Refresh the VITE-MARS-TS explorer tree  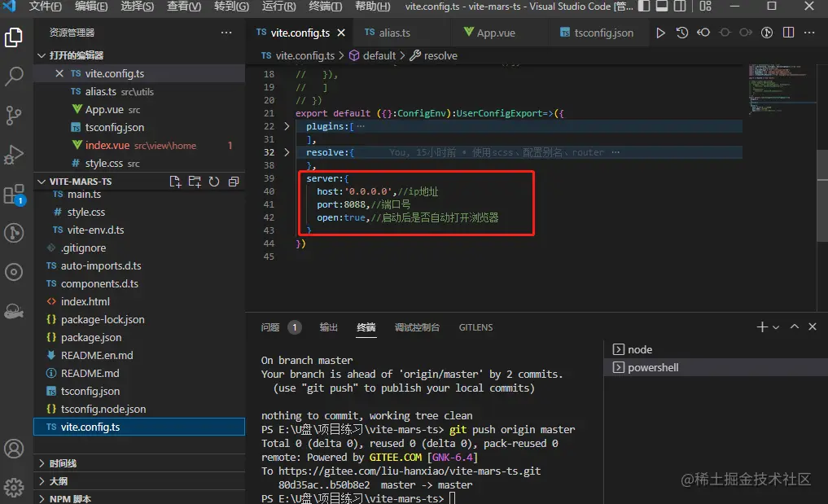214,182
